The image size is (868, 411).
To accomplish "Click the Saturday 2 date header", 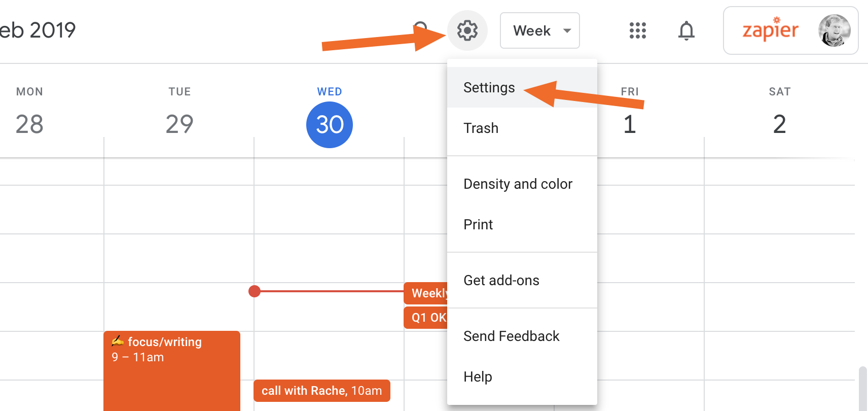I will (779, 124).
